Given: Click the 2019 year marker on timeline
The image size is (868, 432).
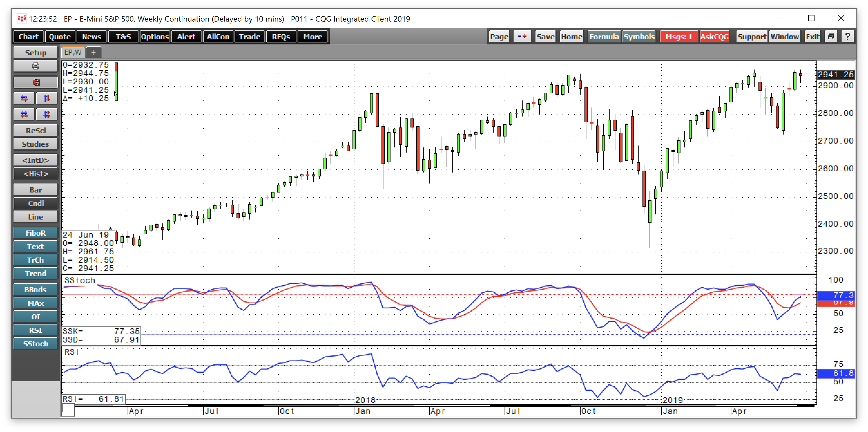Looking at the screenshot, I should (672, 400).
